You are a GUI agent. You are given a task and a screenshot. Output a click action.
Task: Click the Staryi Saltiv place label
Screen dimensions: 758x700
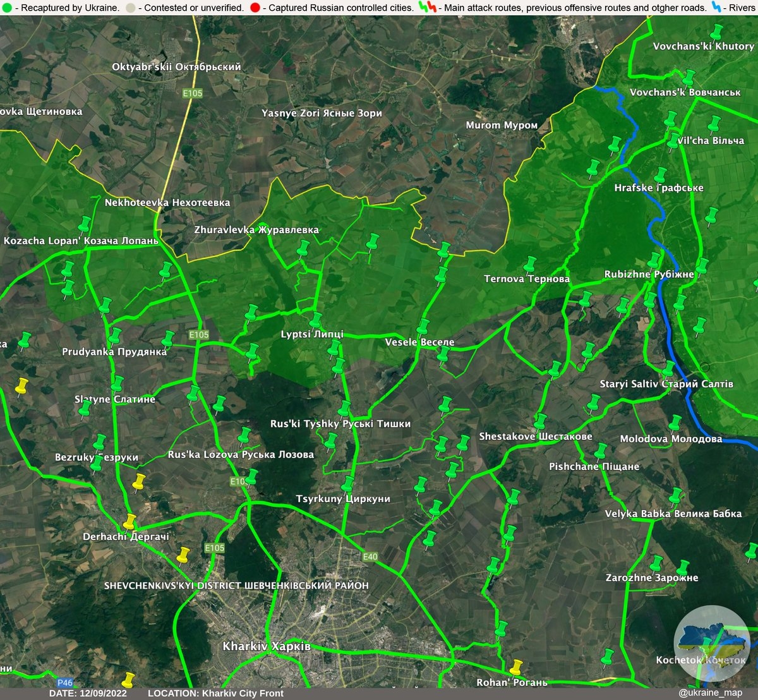(666, 383)
